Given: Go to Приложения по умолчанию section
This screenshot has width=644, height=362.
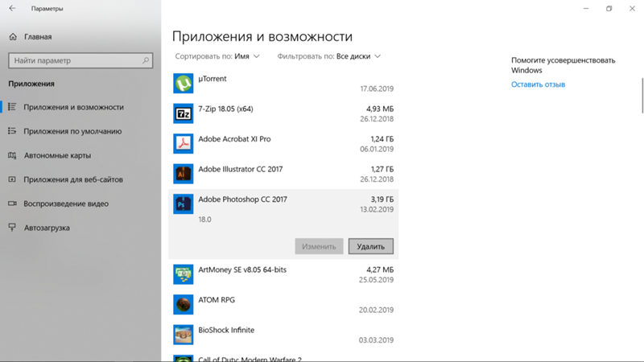Looking at the screenshot, I should (x=72, y=131).
